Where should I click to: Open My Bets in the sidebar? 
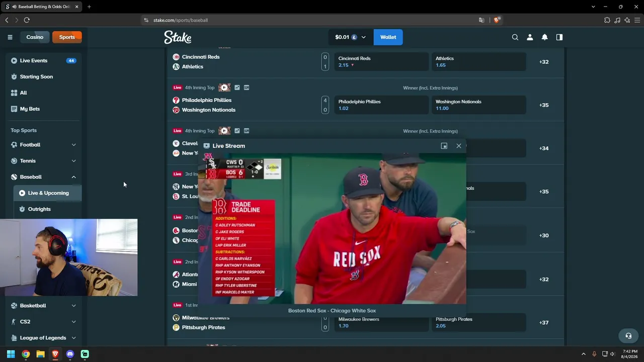tap(43, 109)
